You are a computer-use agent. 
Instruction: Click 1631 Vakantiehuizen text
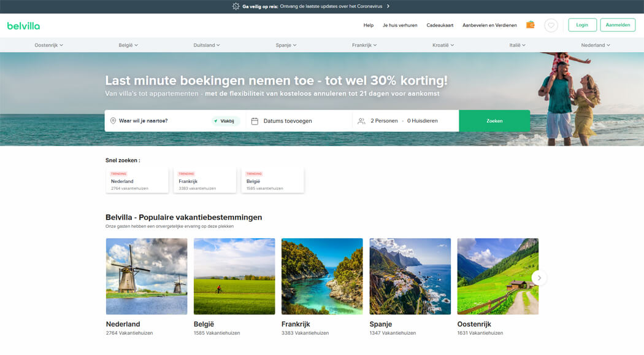(480, 334)
